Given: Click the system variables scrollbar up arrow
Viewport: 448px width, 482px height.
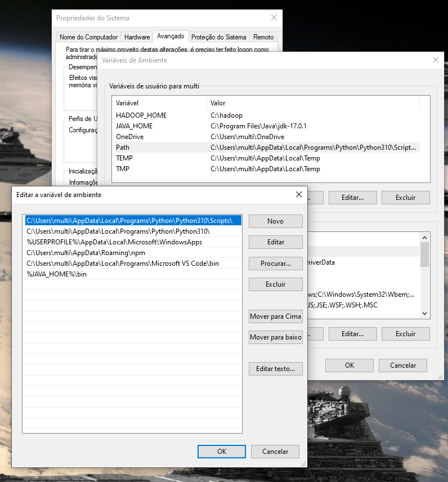Looking at the screenshot, I should pyautogui.click(x=425, y=238).
